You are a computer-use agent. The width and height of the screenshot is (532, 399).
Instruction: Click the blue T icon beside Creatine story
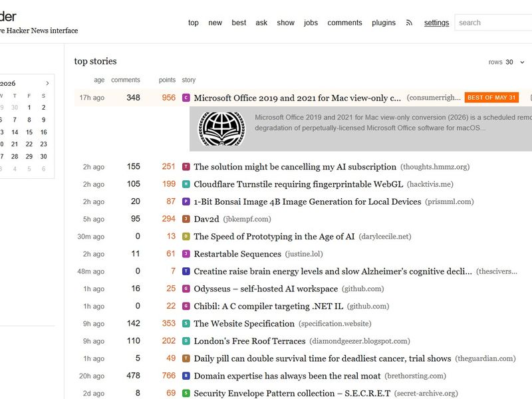pyautogui.click(x=186, y=271)
